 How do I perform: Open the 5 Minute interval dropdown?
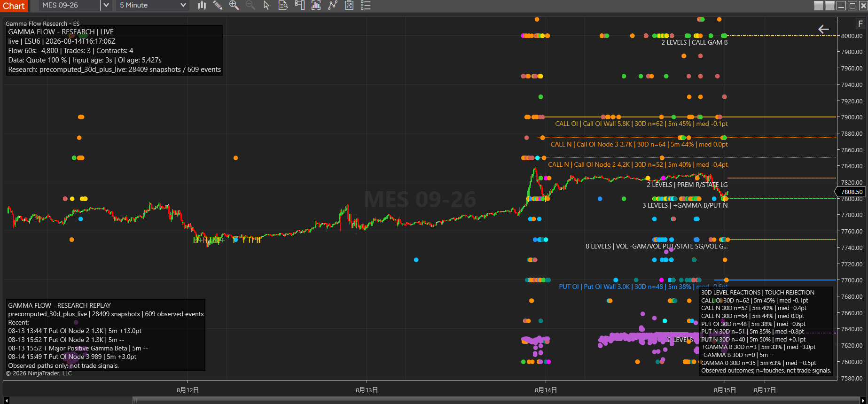tap(152, 5)
